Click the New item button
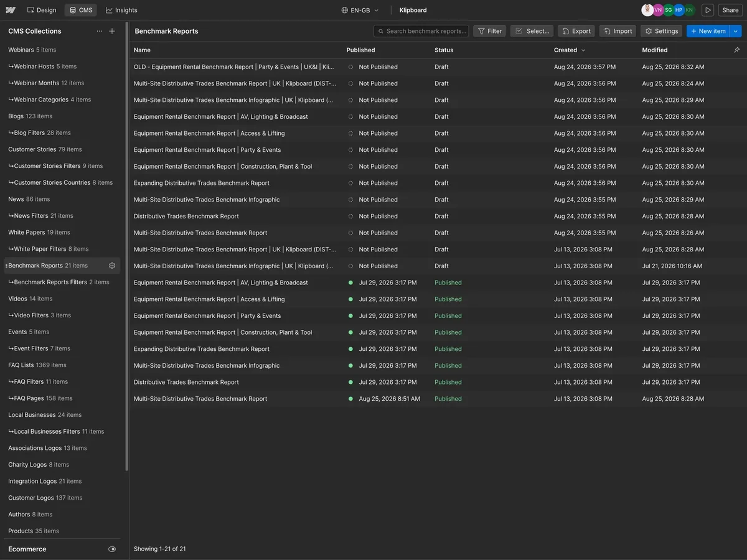747x560 pixels. 708,31
